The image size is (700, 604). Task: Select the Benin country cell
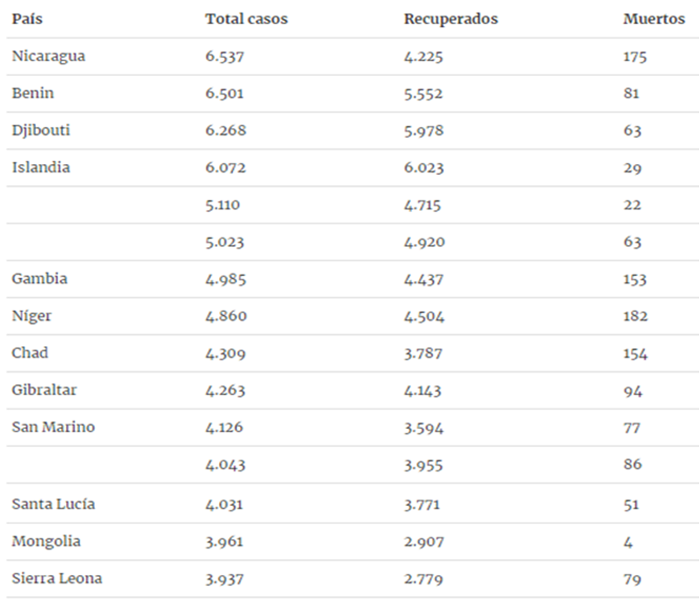tap(33, 93)
